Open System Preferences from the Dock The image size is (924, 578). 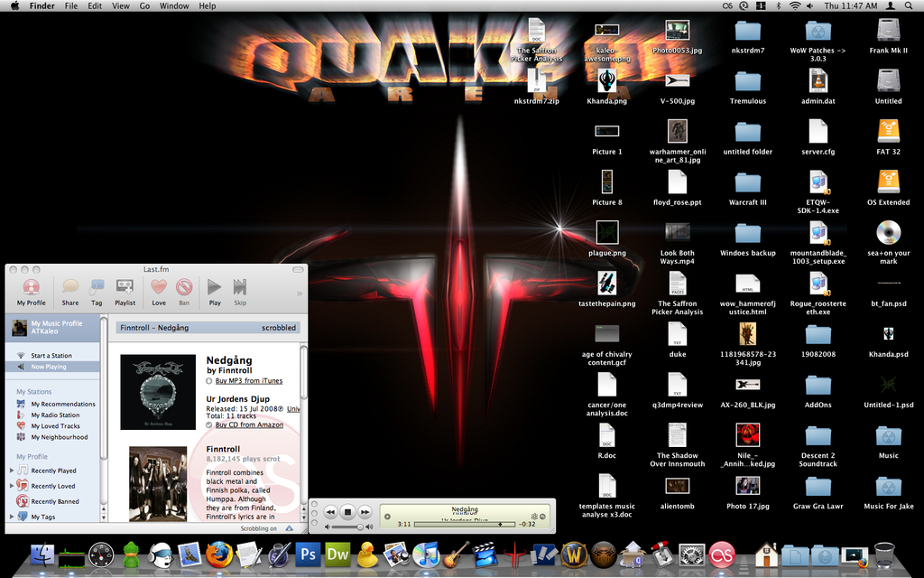tap(692, 555)
